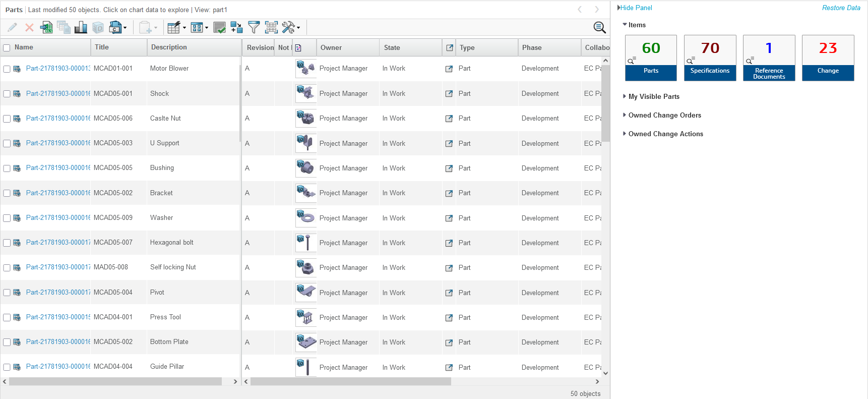This screenshot has height=399, width=868.
Task: Check the Motor Blower row checkbox
Action: [7, 69]
